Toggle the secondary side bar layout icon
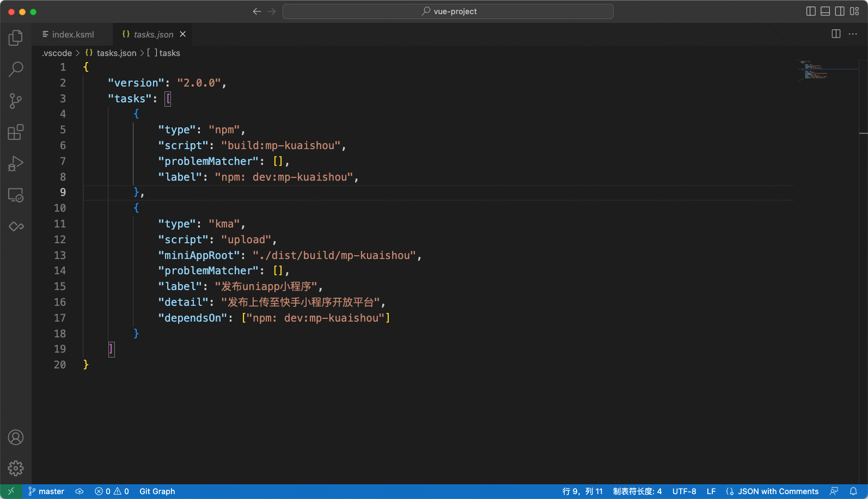Viewport: 868px width, 499px height. point(840,11)
